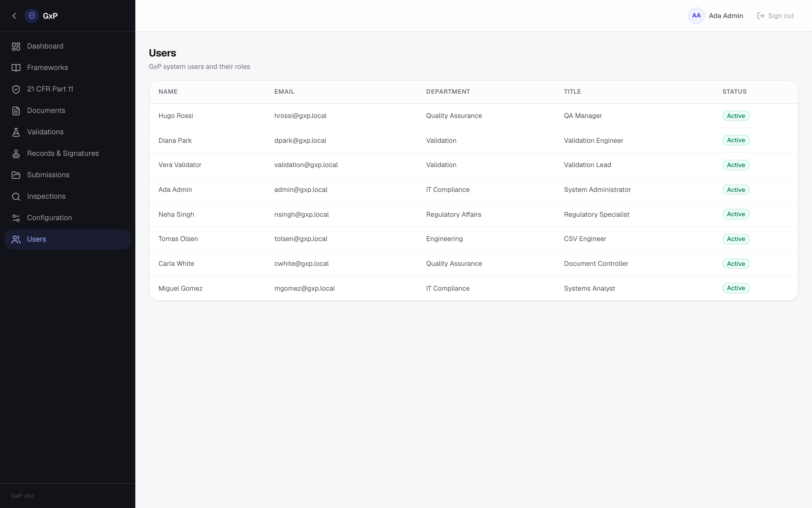This screenshot has height=508, width=812.
Task: Open the Validations section
Action: pyautogui.click(x=67, y=132)
